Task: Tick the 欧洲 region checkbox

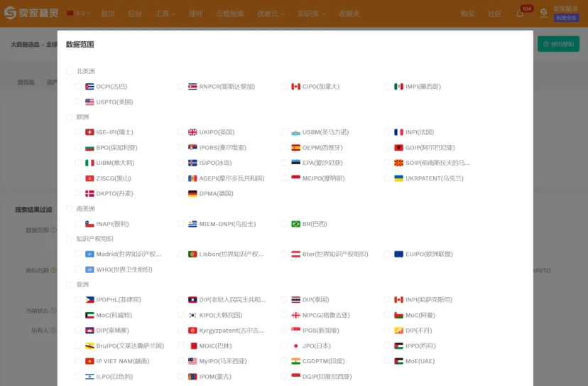Action: pyautogui.click(x=69, y=117)
